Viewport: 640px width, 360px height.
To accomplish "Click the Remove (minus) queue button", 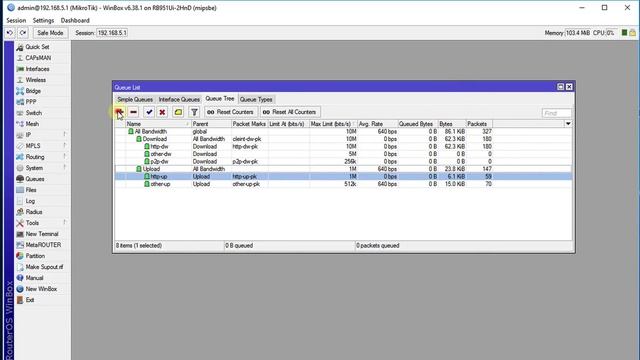I will point(133,112).
